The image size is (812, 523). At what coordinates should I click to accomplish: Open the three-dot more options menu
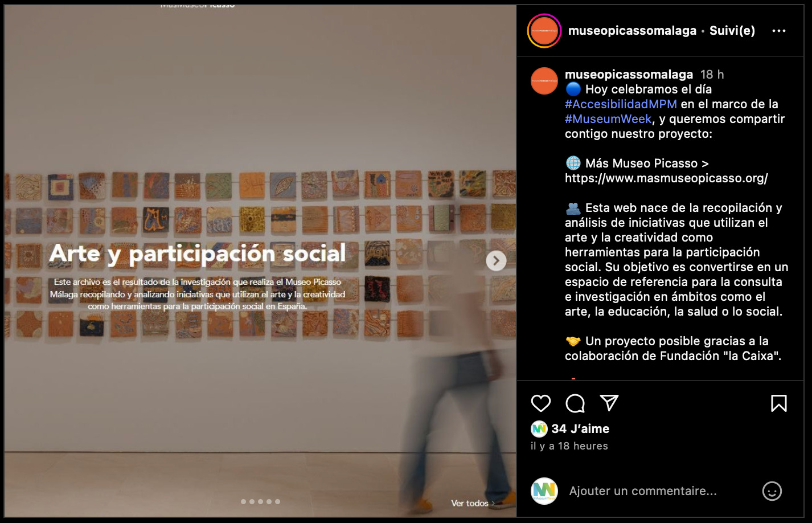point(778,31)
